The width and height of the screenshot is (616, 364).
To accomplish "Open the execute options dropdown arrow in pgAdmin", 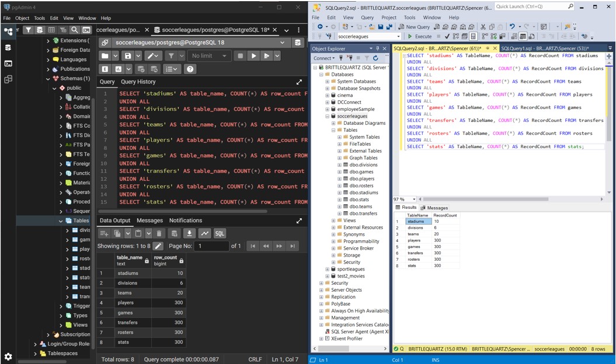I will tap(277, 56).
